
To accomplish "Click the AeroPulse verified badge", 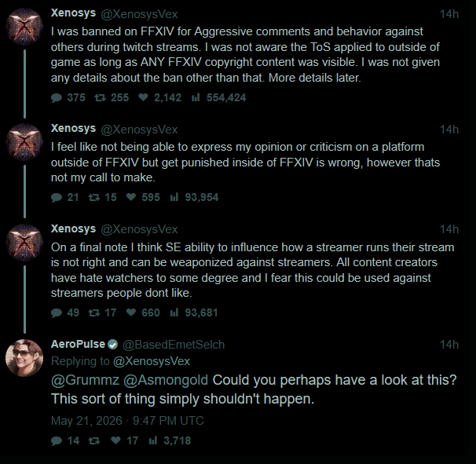I will (112, 345).
